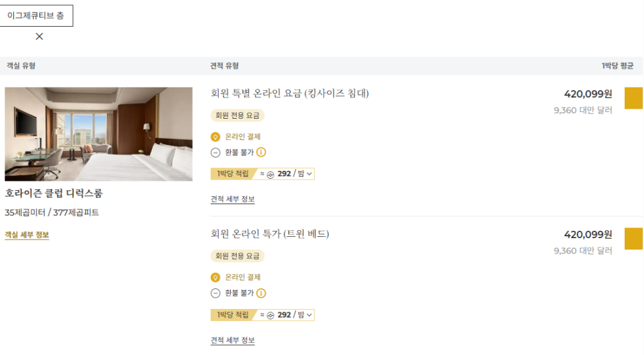Click the 환불 불가 minus icon for the twin bed rate

215,293
